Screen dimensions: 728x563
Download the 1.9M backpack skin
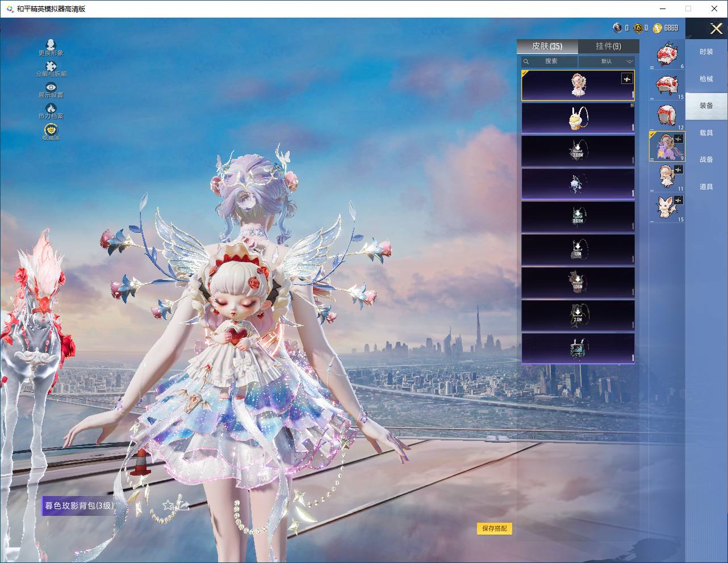click(578, 250)
